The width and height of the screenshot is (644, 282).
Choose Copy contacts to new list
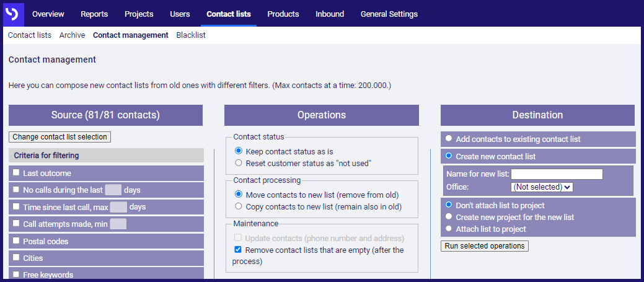pyautogui.click(x=239, y=206)
